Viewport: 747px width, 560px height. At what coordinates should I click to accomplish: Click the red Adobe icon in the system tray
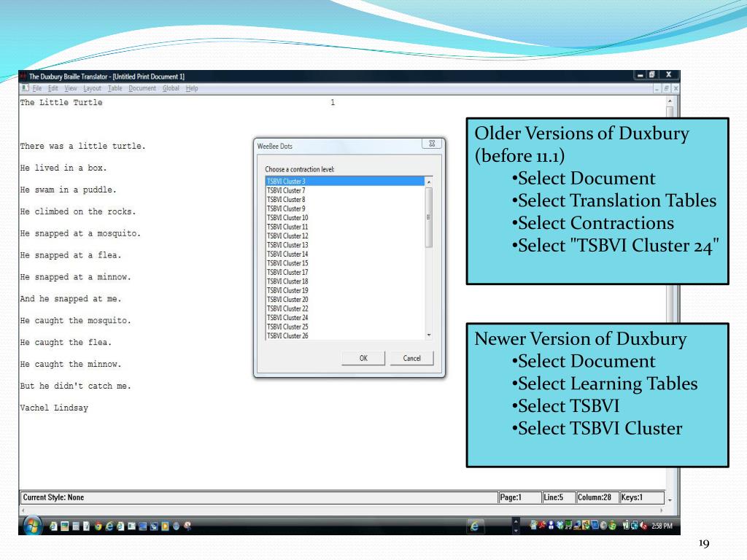[542, 525]
